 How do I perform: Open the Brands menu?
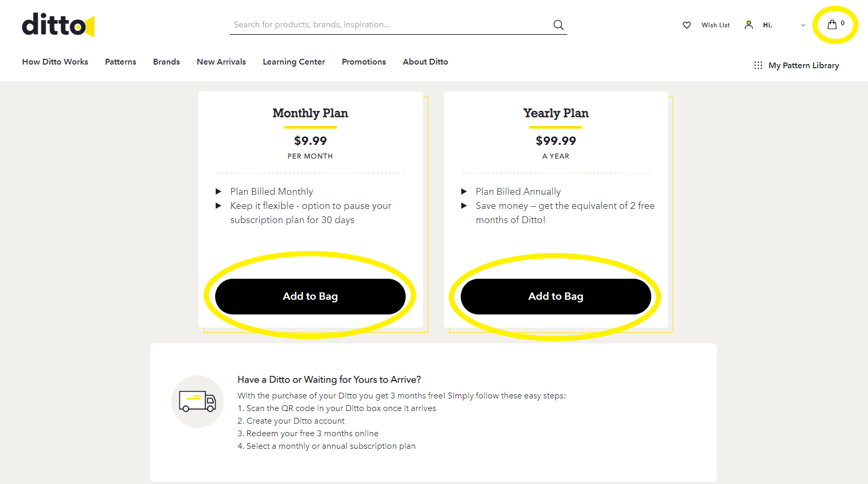tap(166, 62)
